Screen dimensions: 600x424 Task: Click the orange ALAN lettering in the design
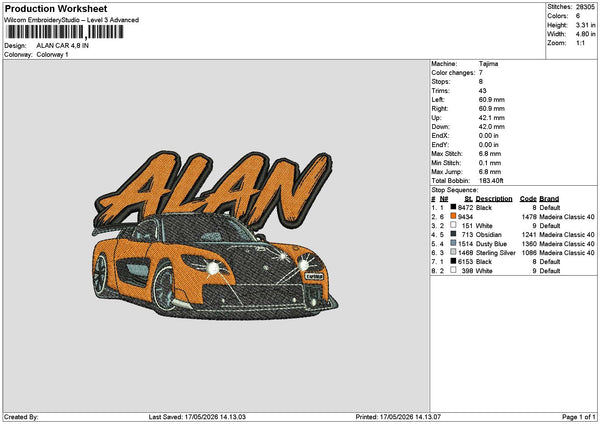pos(214,188)
